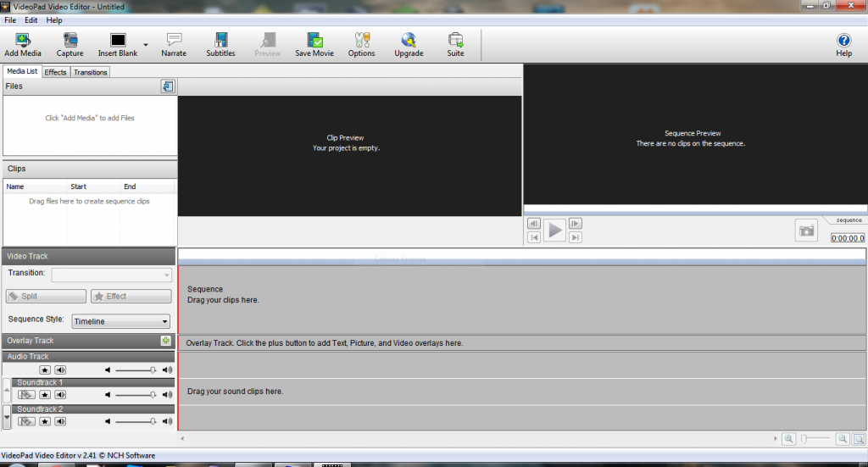Click Soundtrack 1 clip tool icon
Screen dimensions: 868x467
pos(26,394)
